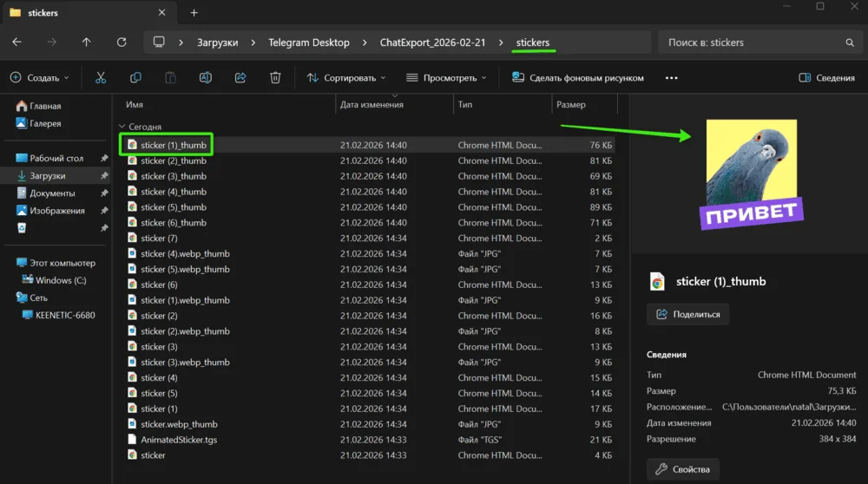This screenshot has width=868, height=484.
Task: Click Telegram Desktop in breadcrumb path
Action: (308, 43)
